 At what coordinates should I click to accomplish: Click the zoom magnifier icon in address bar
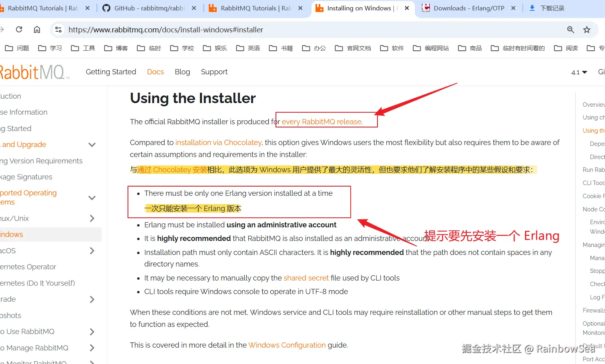click(571, 30)
